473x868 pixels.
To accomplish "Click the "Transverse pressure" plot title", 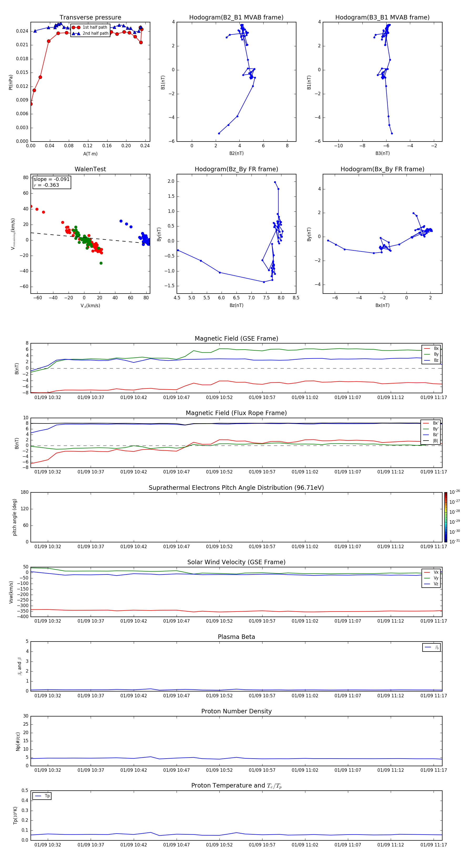I will [x=90, y=18].
